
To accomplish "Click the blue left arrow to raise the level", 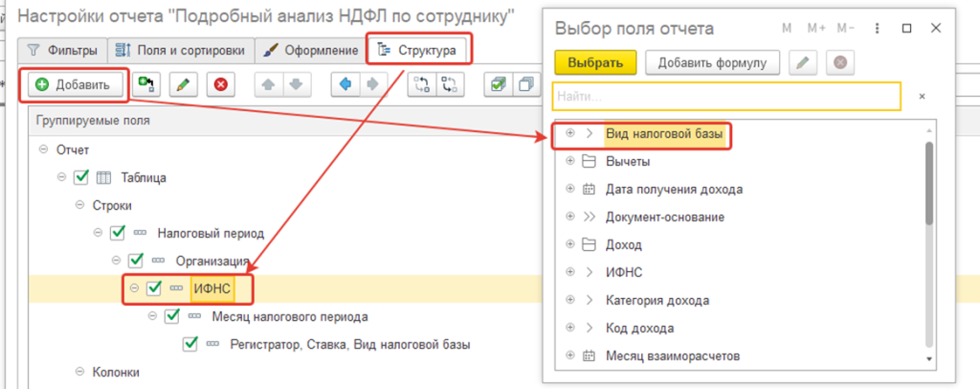I will [x=345, y=85].
